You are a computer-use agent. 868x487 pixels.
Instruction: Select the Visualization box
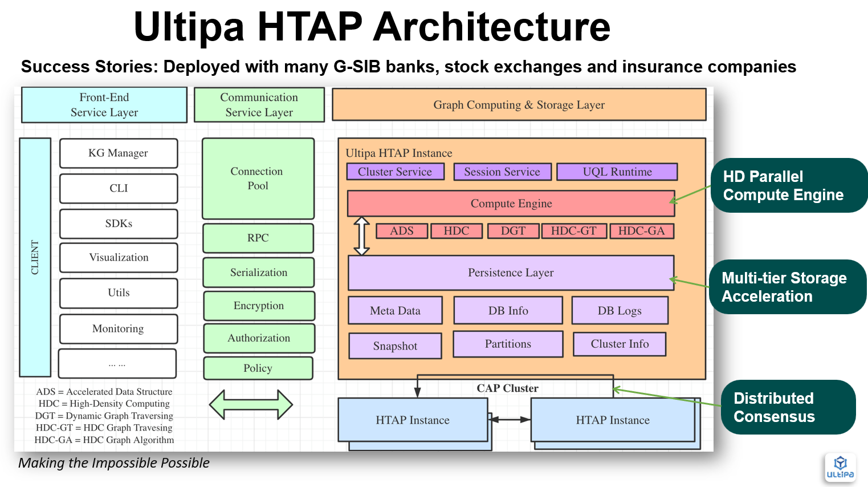point(118,257)
